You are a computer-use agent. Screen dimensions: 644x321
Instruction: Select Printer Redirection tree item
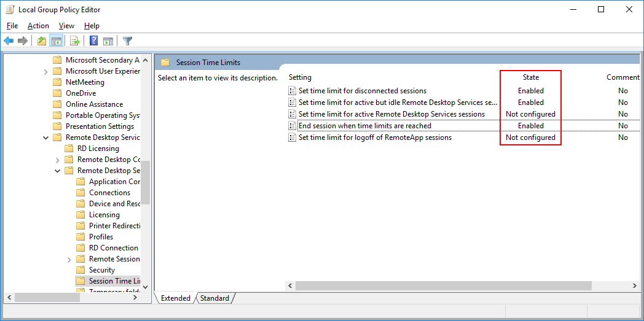pyautogui.click(x=114, y=225)
